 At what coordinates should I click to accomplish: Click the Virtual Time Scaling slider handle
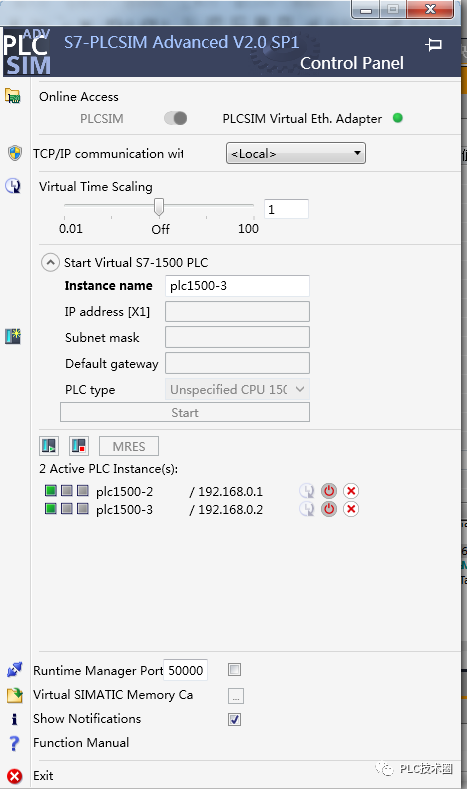159,206
